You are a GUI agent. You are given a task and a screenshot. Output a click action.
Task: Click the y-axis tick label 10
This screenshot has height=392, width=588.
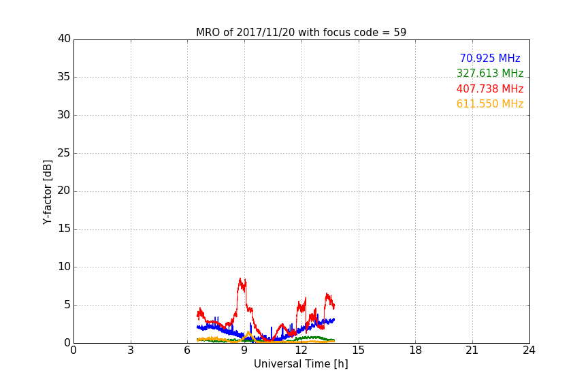point(64,267)
